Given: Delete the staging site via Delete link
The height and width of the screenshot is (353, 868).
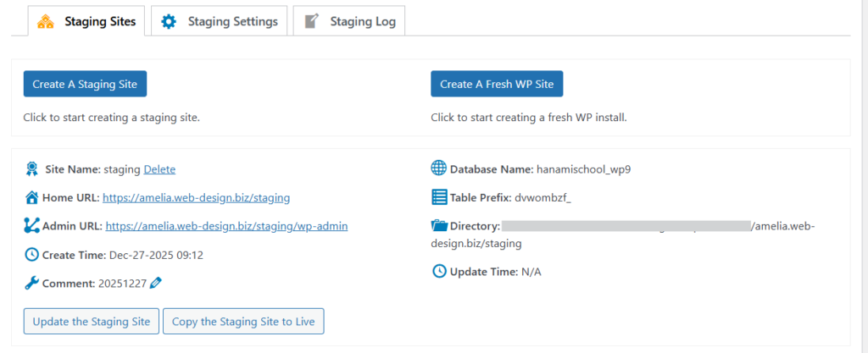Looking at the screenshot, I should [x=159, y=169].
